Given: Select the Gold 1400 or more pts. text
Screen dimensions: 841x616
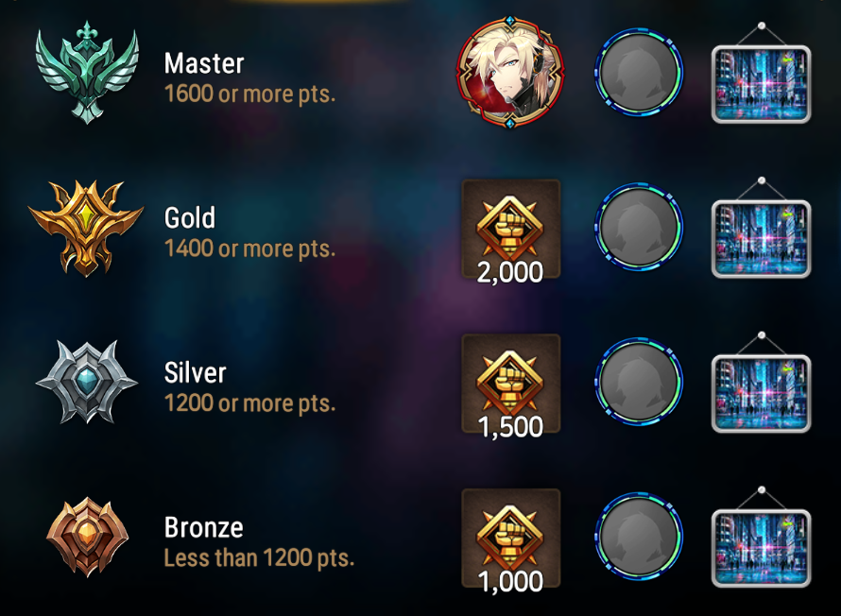Looking at the screenshot, I should (250, 248).
